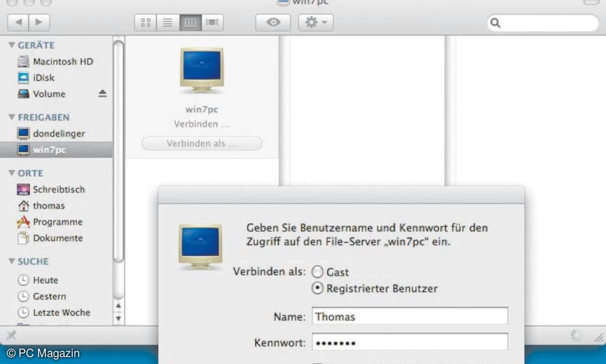Collapse the GERÄTE sidebar section
The width and height of the screenshot is (606, 364).
point(12,45)
